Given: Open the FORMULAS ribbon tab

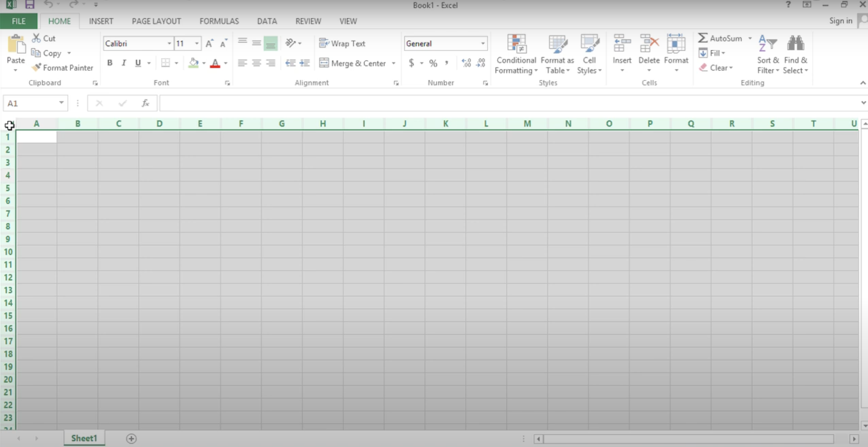Looking at the screenshot, I should tap(219, 21).
